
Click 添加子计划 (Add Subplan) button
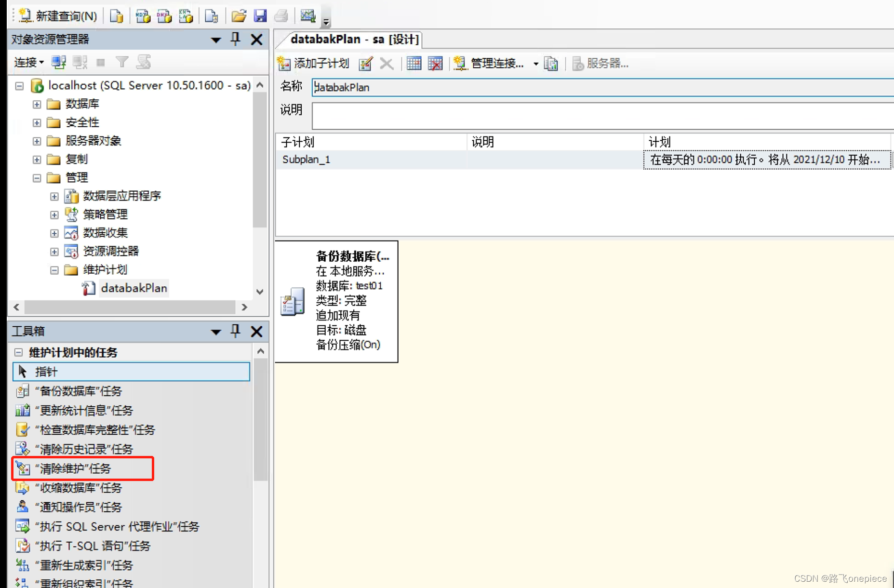pyautogui.click(x=313, y=64)
